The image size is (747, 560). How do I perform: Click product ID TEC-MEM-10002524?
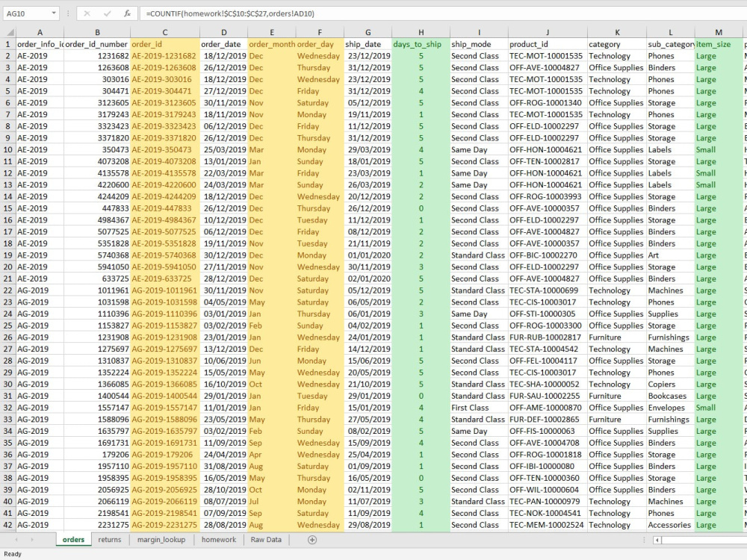tap(548, 525)
